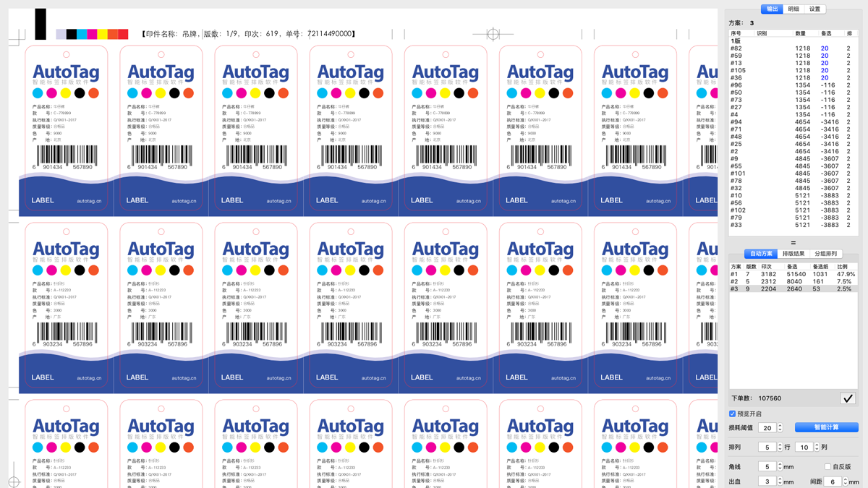Select list row #27
Image resolution: width=868 pixels, height=488 pixels.
793,107
